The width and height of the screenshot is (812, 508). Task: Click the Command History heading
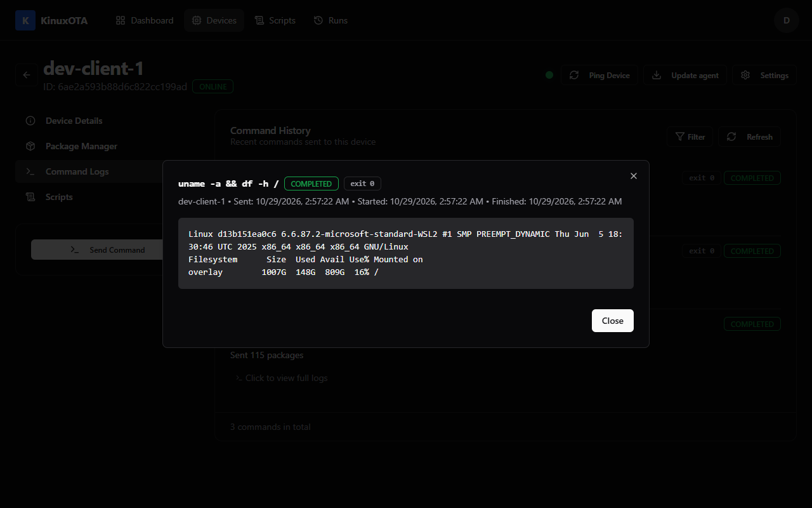(270, 131)
